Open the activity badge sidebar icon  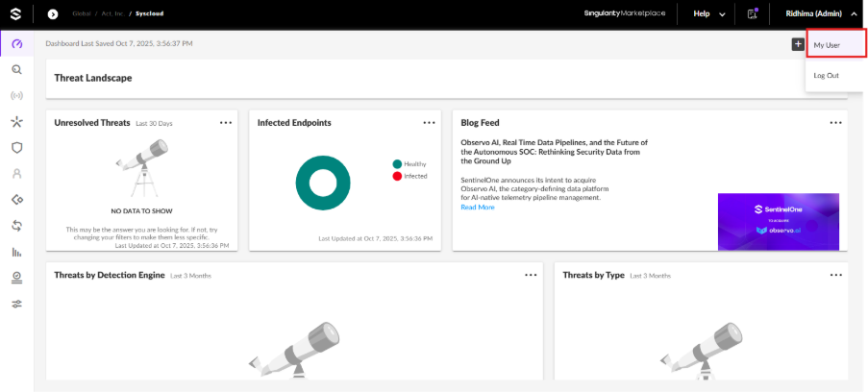coord(16,278)
